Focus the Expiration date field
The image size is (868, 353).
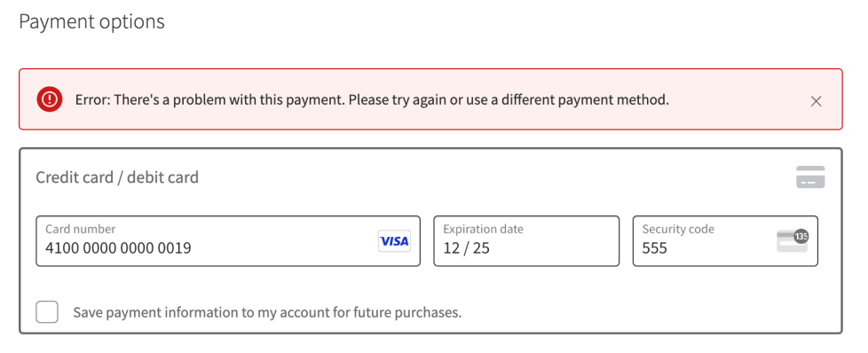(x=526, y=241)
